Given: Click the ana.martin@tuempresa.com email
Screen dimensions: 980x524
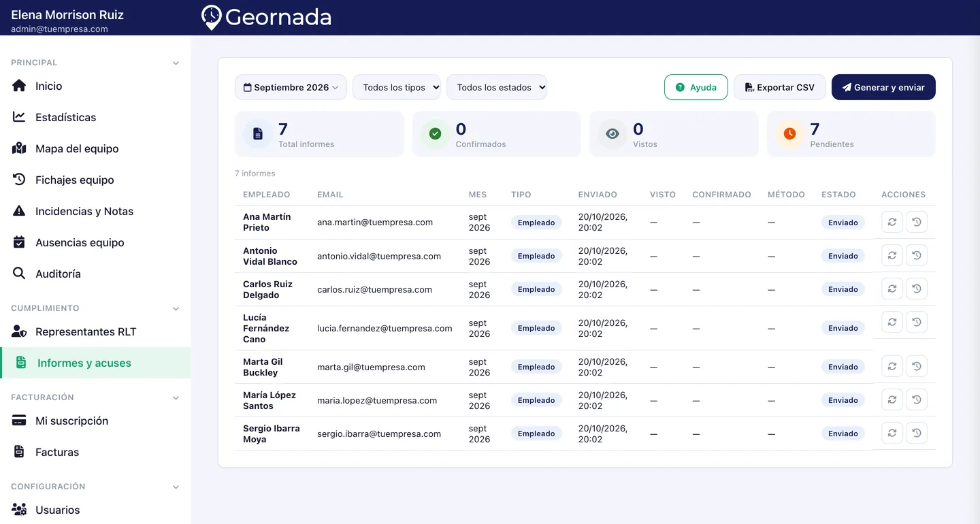Looking at the screenshot, I should (x=375, y=223).
